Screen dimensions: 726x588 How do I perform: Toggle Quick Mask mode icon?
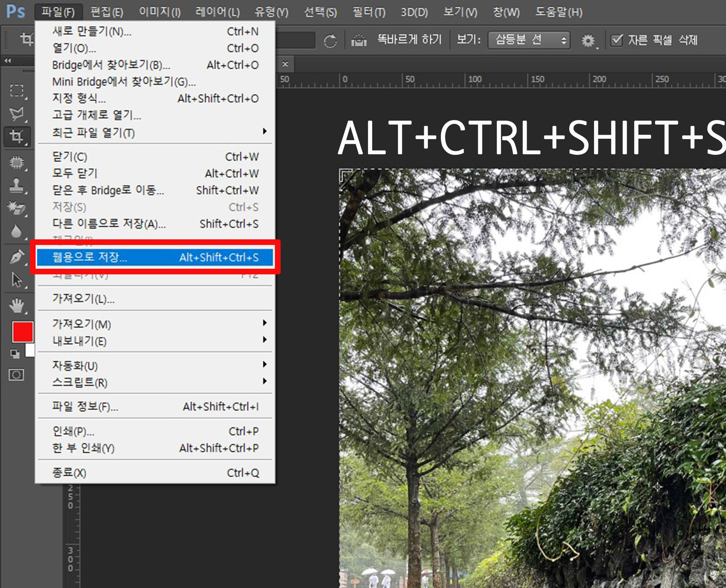(16, 375)
